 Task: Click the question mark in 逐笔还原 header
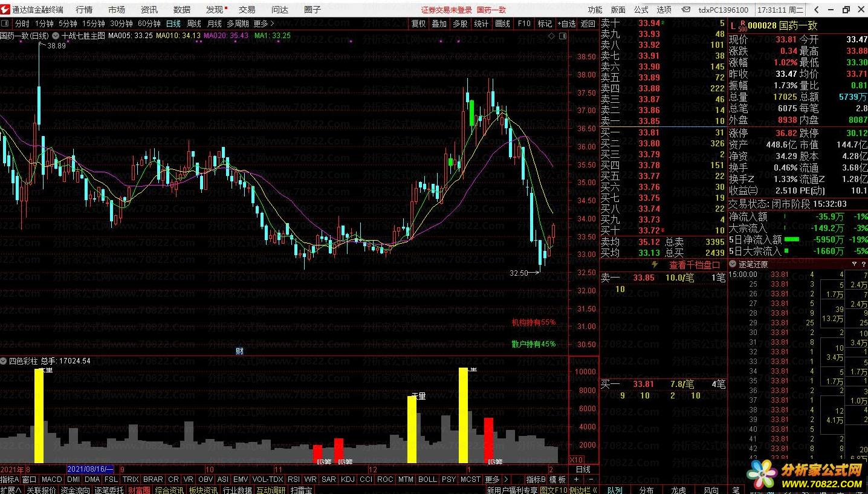(x=863, y=264)
